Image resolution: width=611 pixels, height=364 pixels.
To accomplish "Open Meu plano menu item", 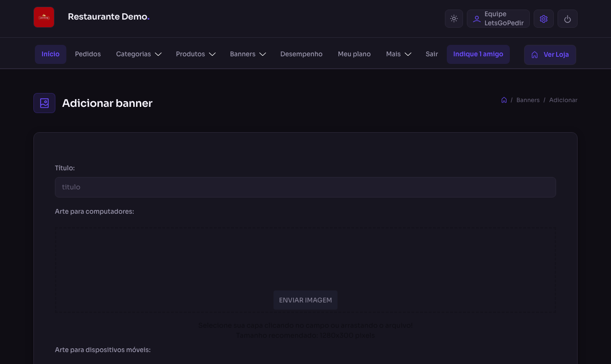I will pyautogui.click(x=354, y=54).
